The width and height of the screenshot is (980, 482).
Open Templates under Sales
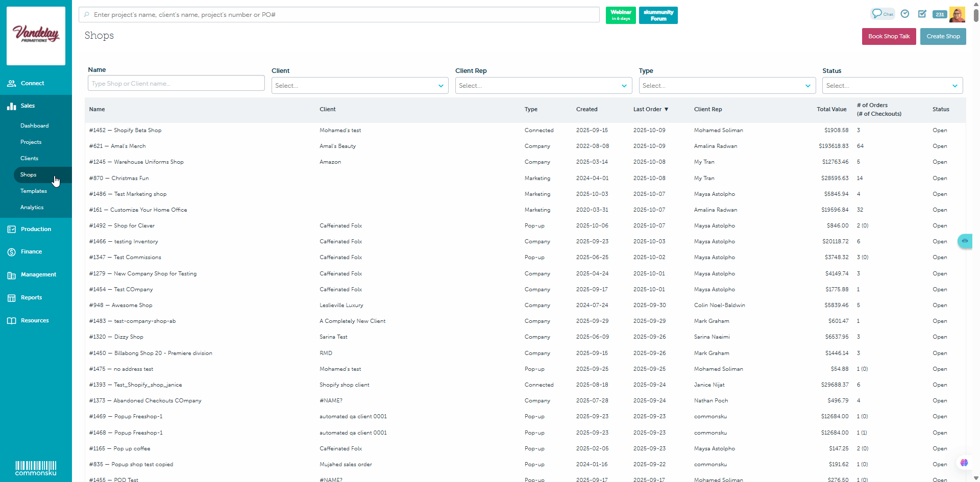(x=34, y=191)
